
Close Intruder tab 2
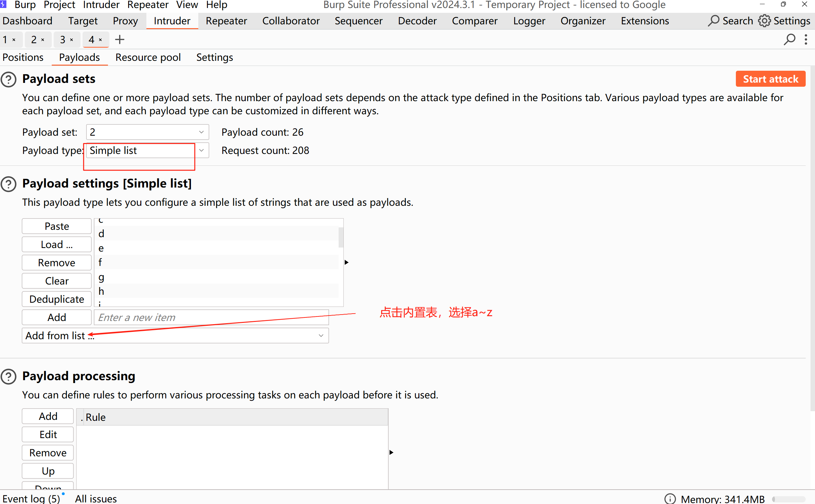[x=43, y=40]
